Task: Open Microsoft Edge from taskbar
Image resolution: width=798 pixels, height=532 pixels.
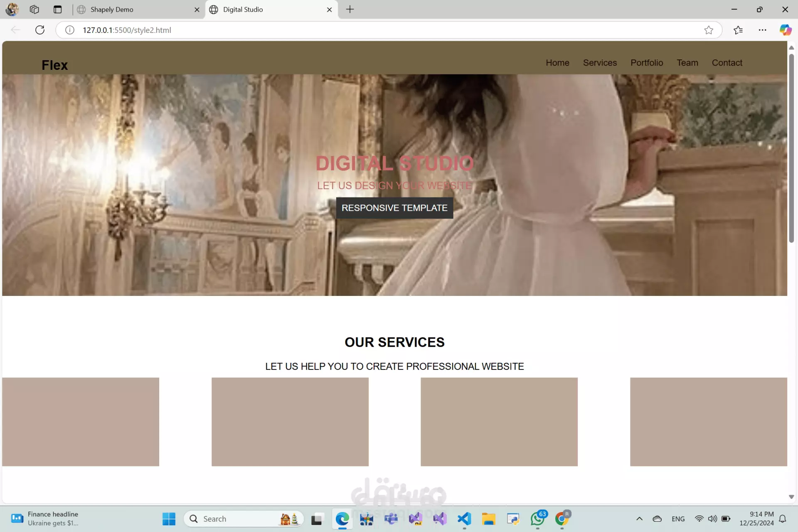Action: click(x=342, y=519)
